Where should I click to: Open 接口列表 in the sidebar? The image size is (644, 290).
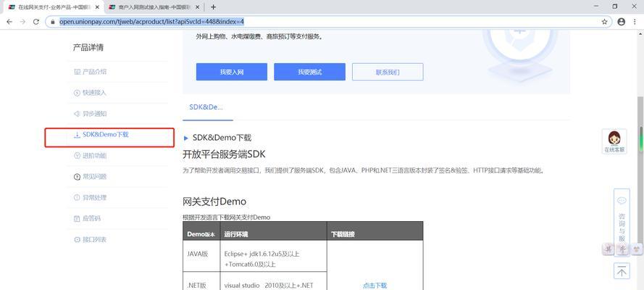91,239
